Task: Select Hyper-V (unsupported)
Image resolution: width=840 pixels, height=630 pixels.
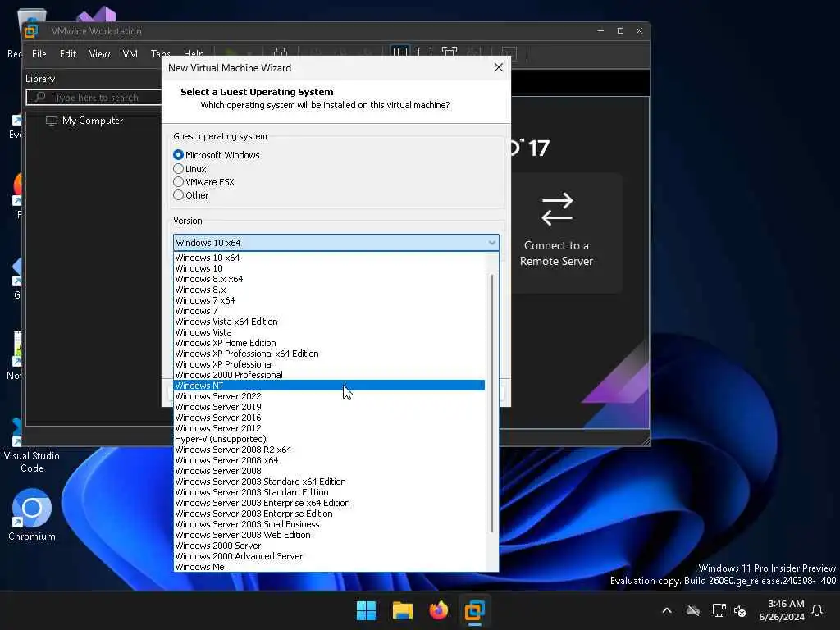Action: click(330, 440)
